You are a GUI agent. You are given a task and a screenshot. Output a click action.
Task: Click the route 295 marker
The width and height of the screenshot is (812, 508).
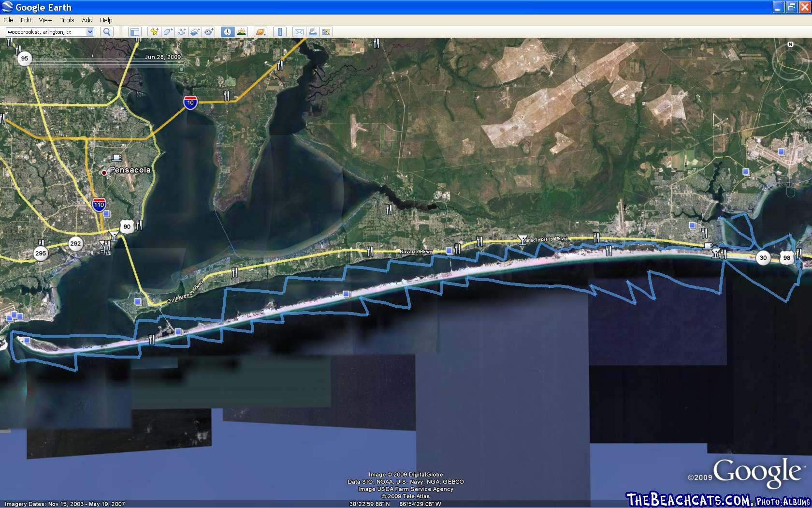tap(41, 253)
